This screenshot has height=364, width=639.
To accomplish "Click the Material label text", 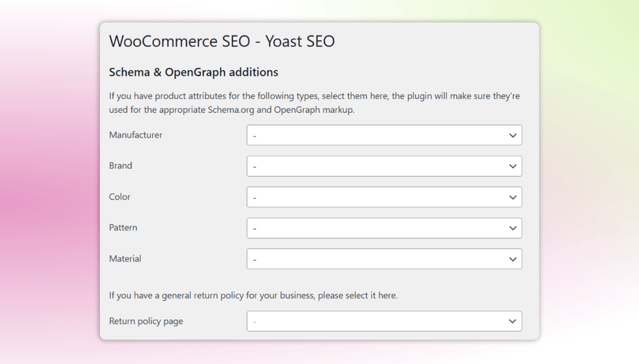I will click(x=125, y=258).
